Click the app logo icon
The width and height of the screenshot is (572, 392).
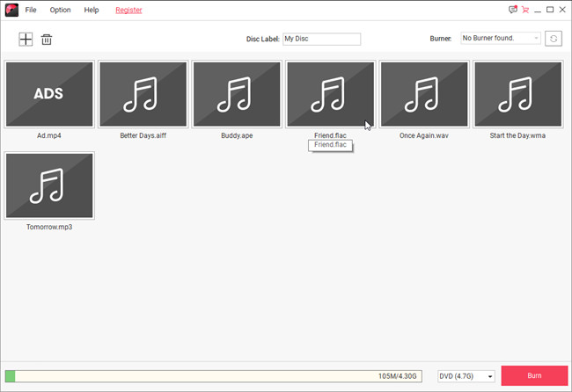(x=11, y=10)
